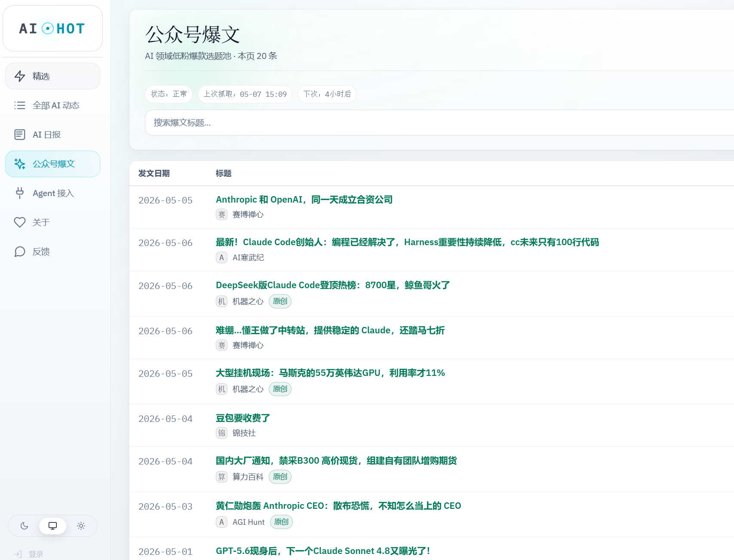Click the 锦技社 author name
Viewport: 734px width, 560px height.
(x=244, y=433)
